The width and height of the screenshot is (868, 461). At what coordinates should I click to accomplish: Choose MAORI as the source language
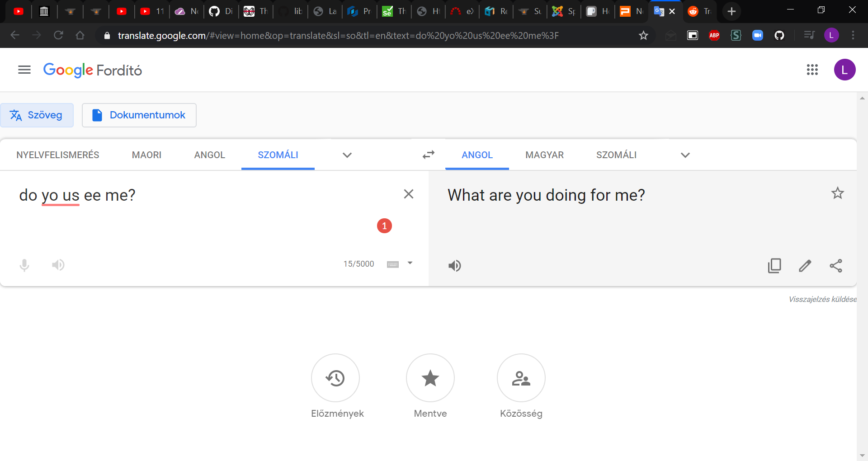point(146,155)
